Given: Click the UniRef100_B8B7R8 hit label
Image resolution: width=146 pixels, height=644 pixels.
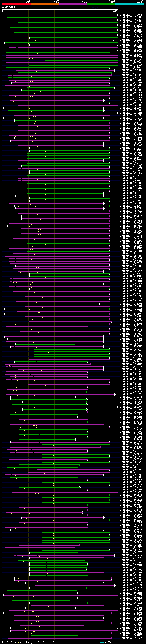Looking at the screenshot, I should tap(131, 75).
